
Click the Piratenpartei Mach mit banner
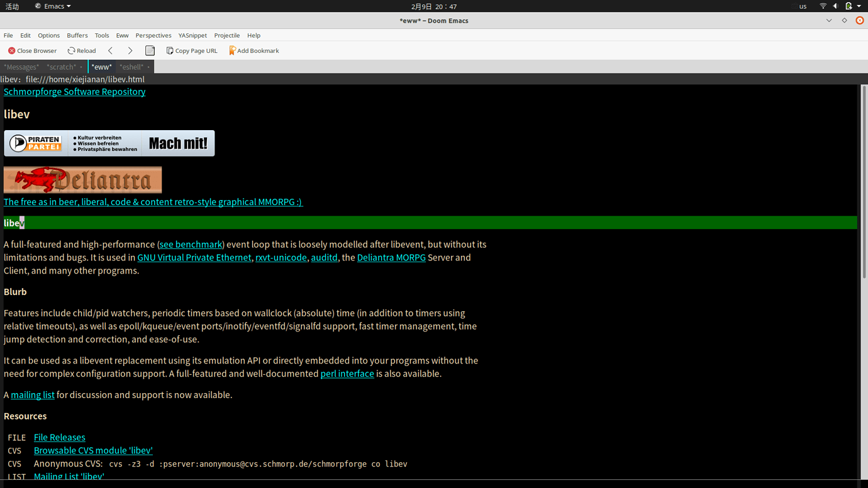pyautogui.click(x=109, y=143)
